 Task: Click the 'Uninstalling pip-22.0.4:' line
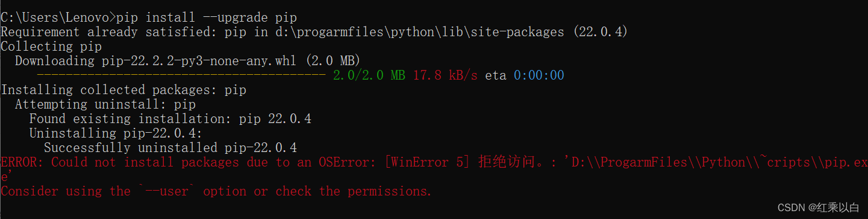click(x=116, y=133)
